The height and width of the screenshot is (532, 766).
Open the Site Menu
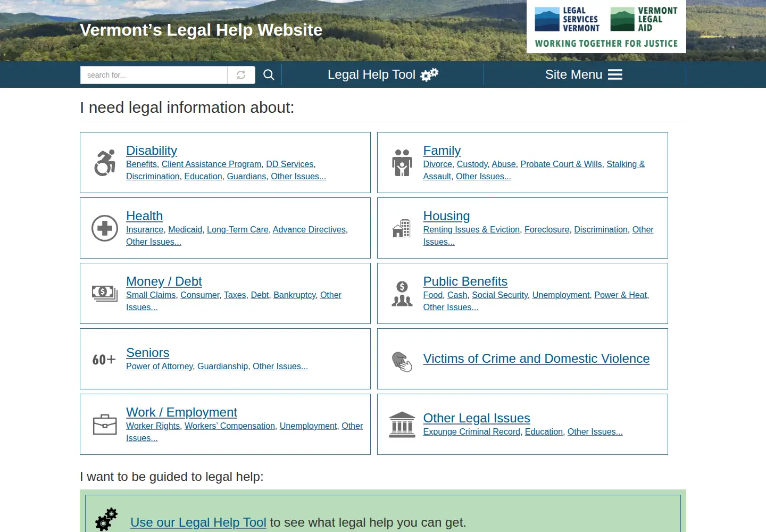584,74
